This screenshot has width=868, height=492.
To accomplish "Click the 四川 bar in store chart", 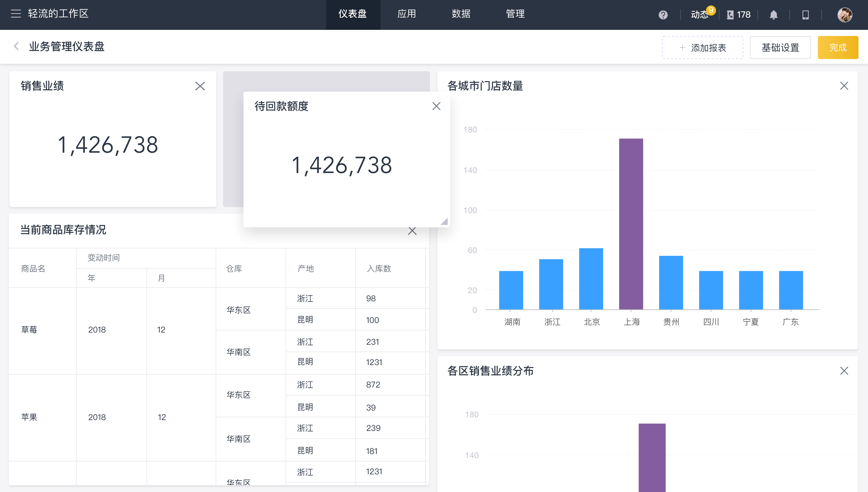I will point(711,290).
